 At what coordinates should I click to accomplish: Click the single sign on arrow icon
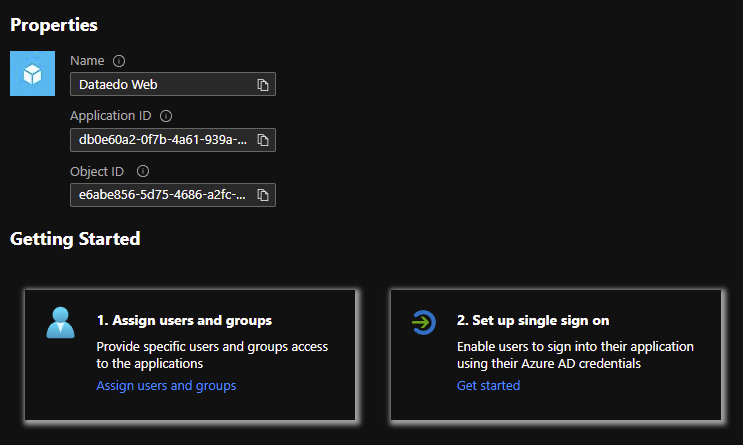(x=424, y=322)
